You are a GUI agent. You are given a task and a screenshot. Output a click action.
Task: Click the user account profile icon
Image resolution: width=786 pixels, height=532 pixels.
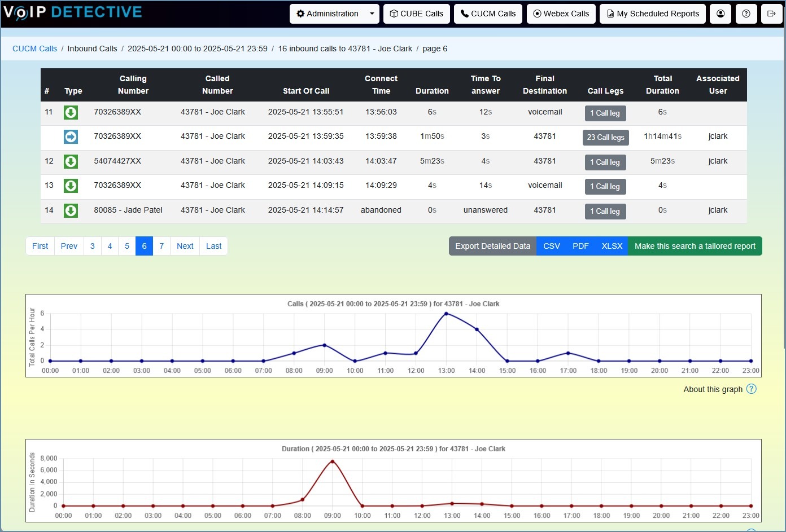point(721,14)
